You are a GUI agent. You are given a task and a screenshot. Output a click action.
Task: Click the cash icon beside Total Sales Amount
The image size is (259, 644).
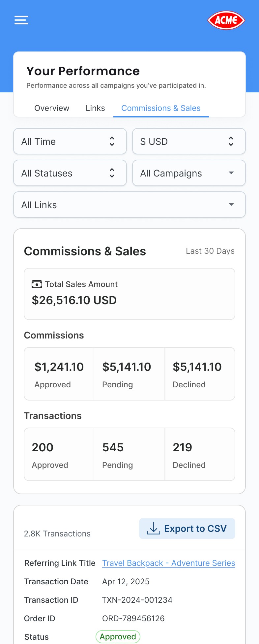point(37,284)
